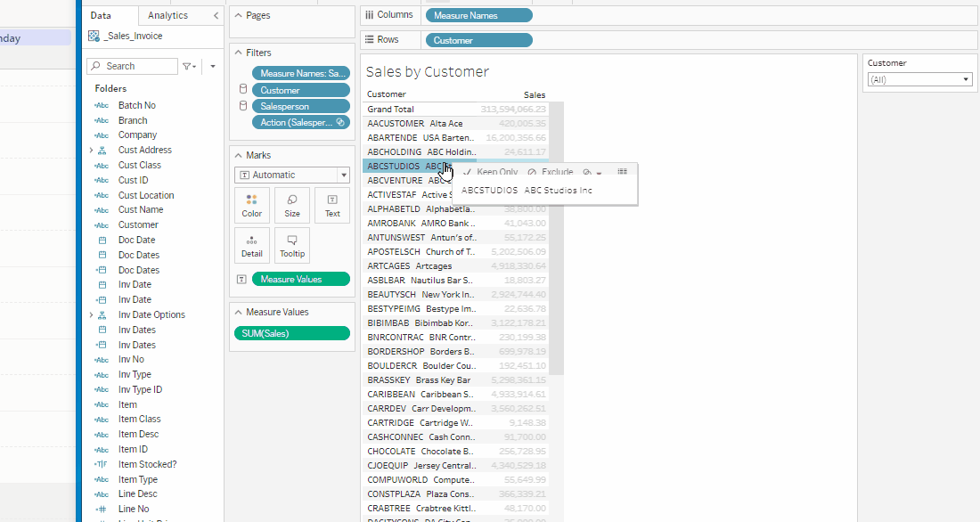Collapse the Filters shelf
980x522 pixels.
coord(238,53)
